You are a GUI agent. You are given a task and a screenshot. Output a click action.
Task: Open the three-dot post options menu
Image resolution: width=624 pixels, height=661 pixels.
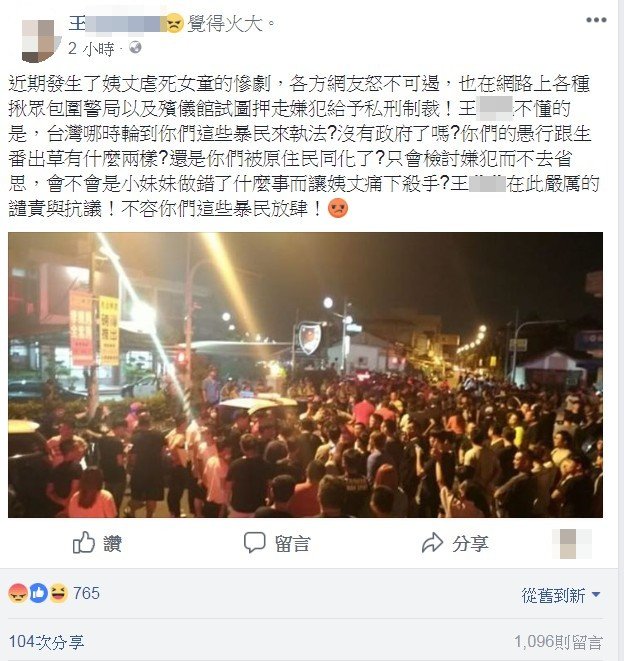(x=596, y=20)
